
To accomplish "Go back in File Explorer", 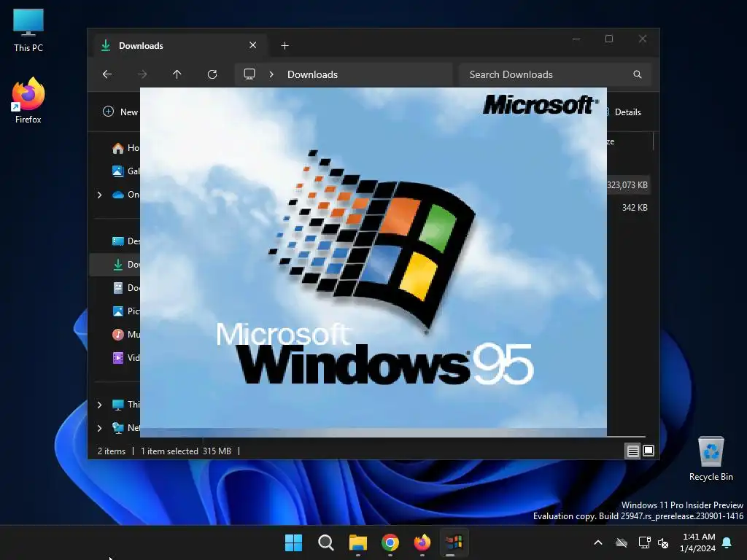I will [107, 74].
